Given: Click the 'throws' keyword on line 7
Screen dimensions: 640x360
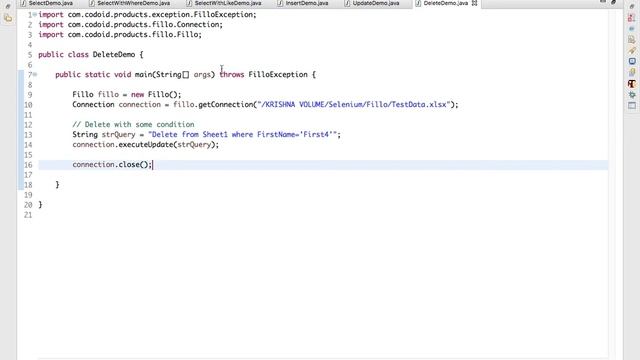Looking at the screenshot, I should pyautogui.click(x=232, y=75).
